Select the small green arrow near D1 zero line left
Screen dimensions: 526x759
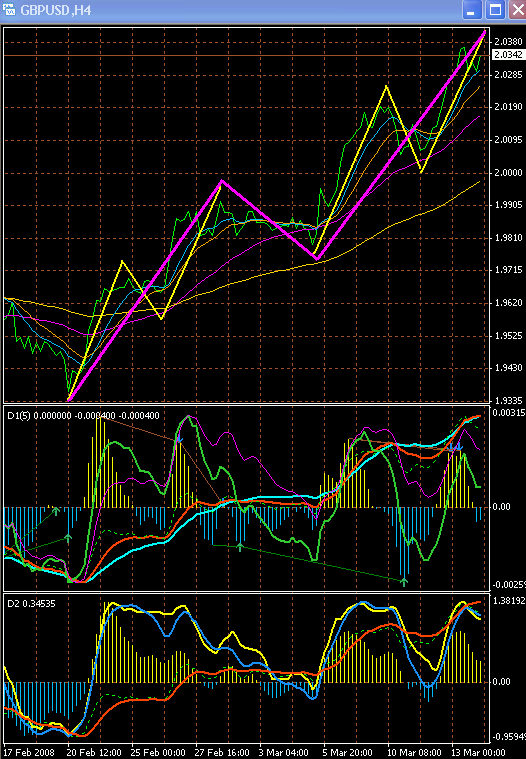click(56, 511)
